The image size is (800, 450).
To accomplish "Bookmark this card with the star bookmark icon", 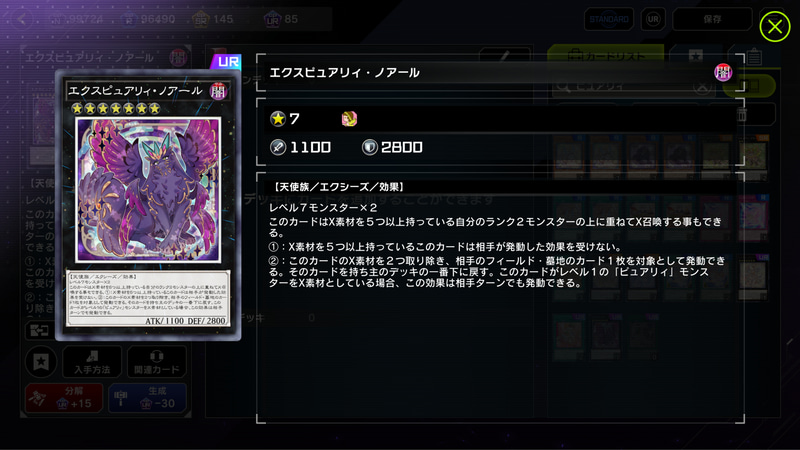I will [x=41, y=362].
